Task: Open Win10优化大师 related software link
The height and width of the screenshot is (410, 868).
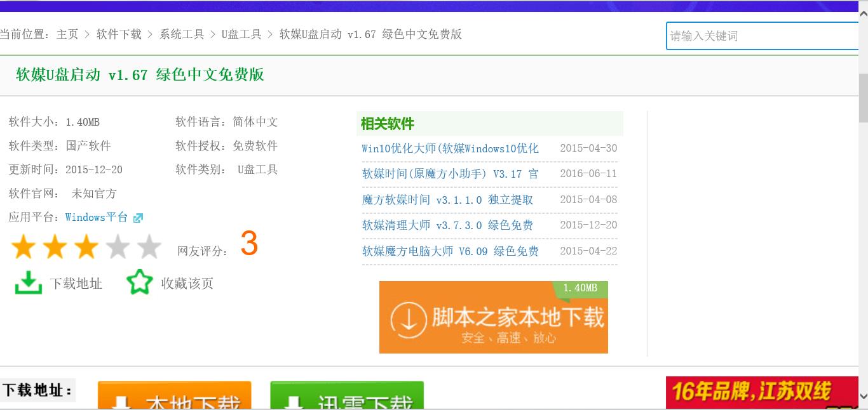Action: tap(451, 149)
